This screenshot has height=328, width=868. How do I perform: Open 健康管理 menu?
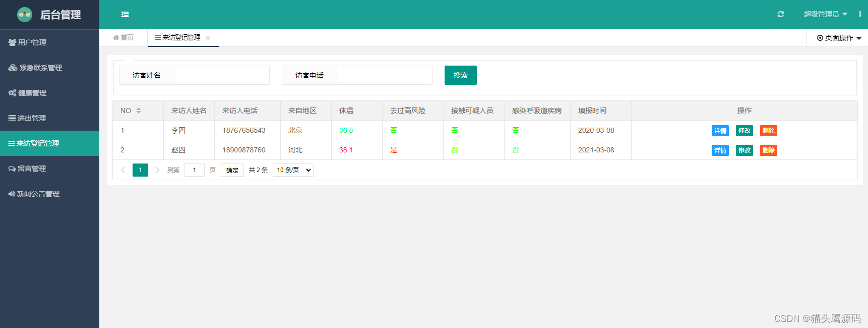pyautogui.click(x=49, y=93)
